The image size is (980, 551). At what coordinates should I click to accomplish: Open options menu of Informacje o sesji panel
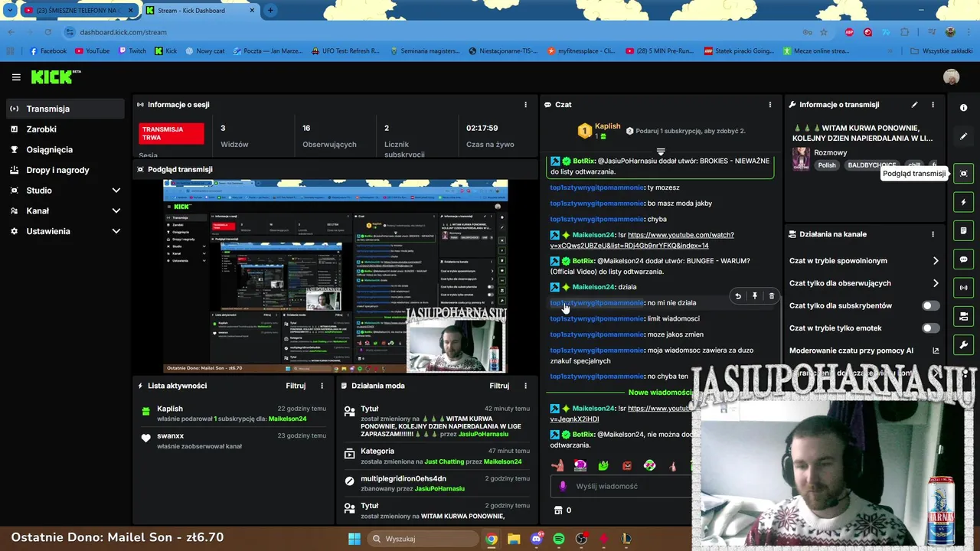(525, 105)
